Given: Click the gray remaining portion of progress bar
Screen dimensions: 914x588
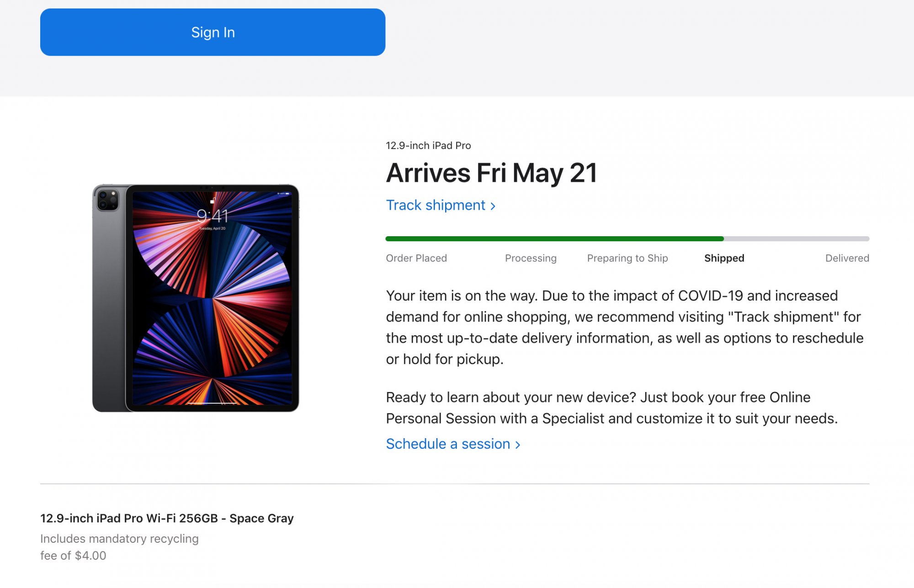Looking at the screenshot, I should (x=797, y=238).
